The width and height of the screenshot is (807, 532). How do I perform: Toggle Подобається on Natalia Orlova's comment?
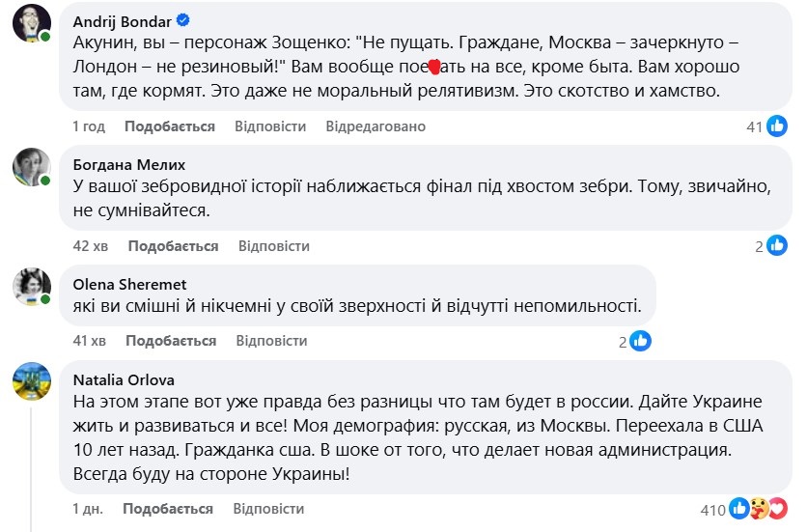(168, 509)
